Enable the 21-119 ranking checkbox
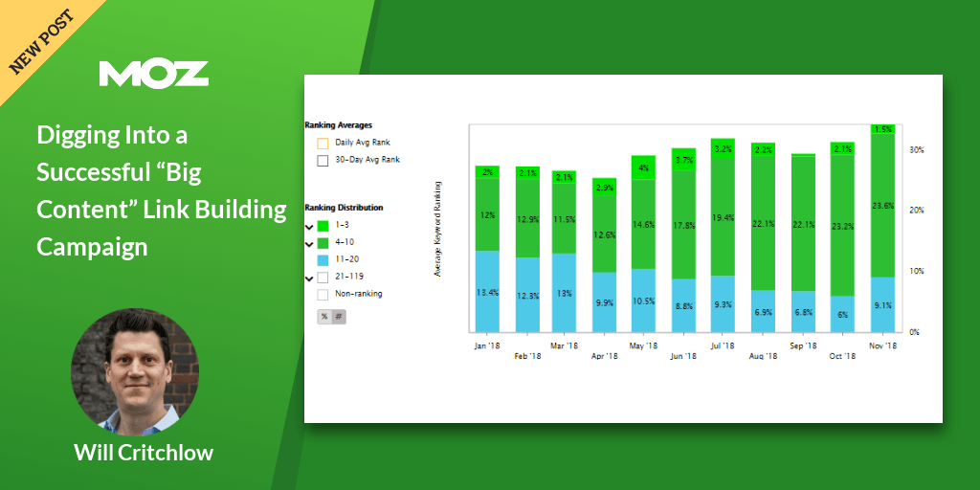Viewport: 980px width, 490px height. pos(323,278)
